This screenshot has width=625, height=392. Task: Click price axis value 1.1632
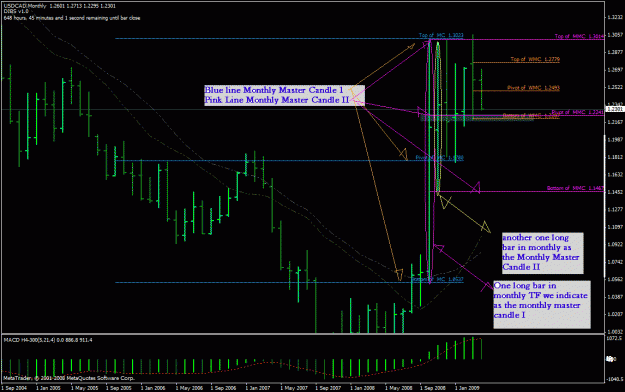(615, 175)
